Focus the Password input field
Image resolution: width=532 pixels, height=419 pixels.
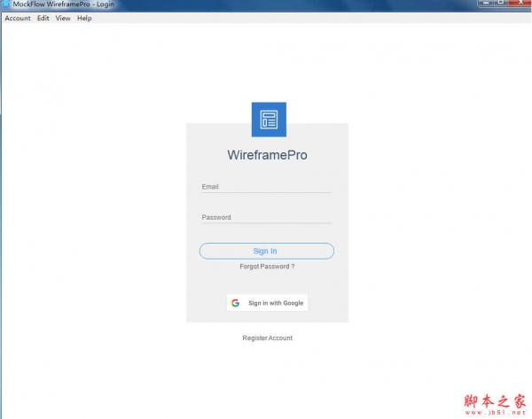[x=266, y=217]
